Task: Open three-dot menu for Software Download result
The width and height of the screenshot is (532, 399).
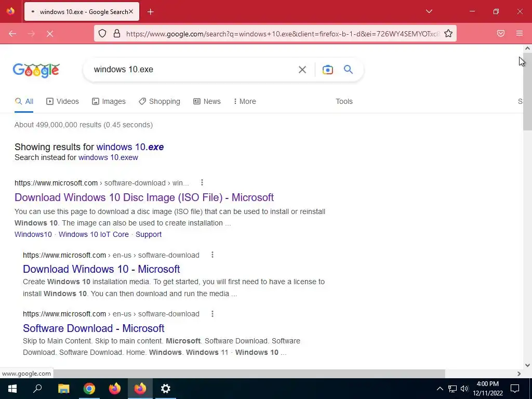Action: pos(212,314)
